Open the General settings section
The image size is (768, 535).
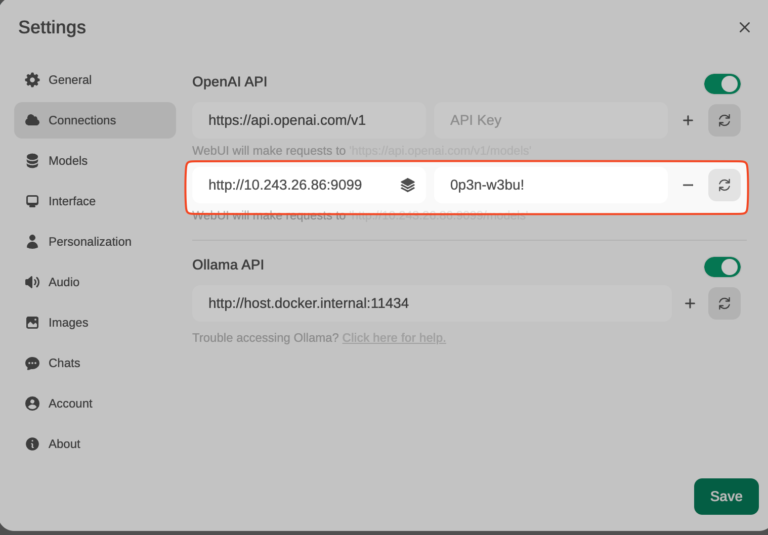pos(70,80)
